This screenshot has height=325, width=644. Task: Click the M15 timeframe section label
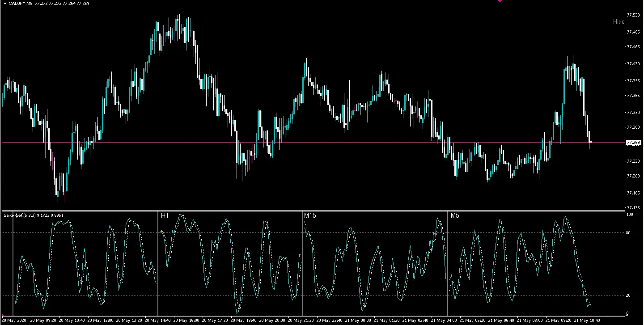point(310,215)
